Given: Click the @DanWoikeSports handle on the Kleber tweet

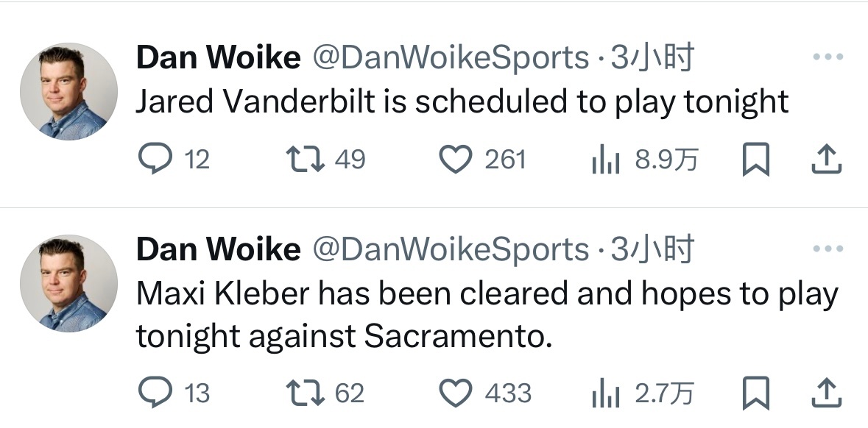Looking at the screenshot, I should [451, 251].
